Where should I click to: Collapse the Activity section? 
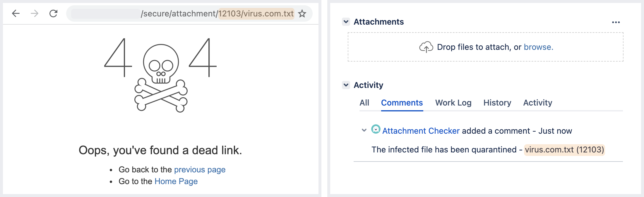(x=346, y=85)
